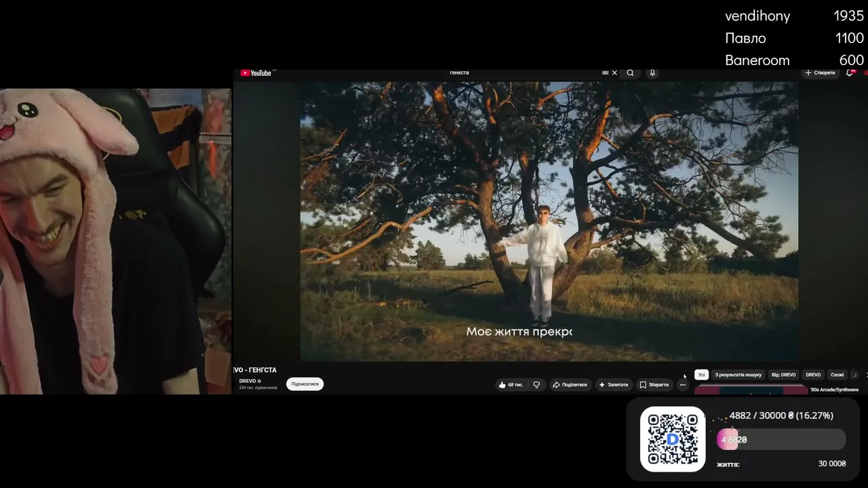Image resolution: width=868 pixels, height=488 pixels.
Task: Click the Запитати (Ask) button
Action: click(x=613, y=385)
